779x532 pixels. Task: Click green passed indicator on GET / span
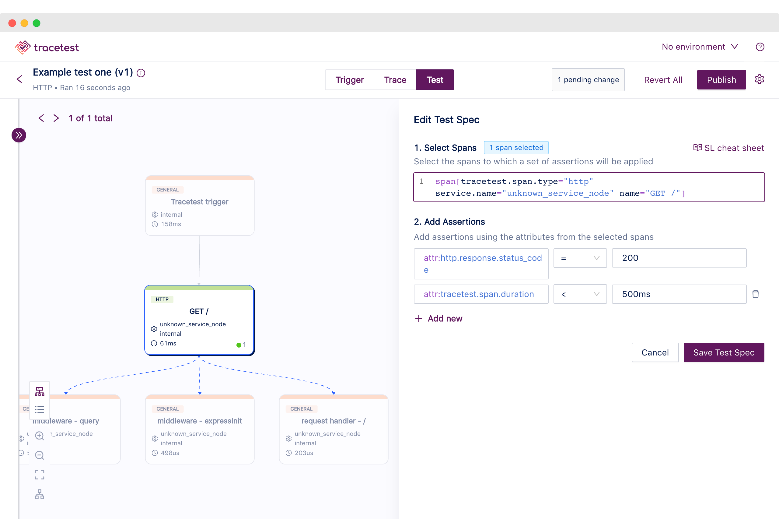239,345
